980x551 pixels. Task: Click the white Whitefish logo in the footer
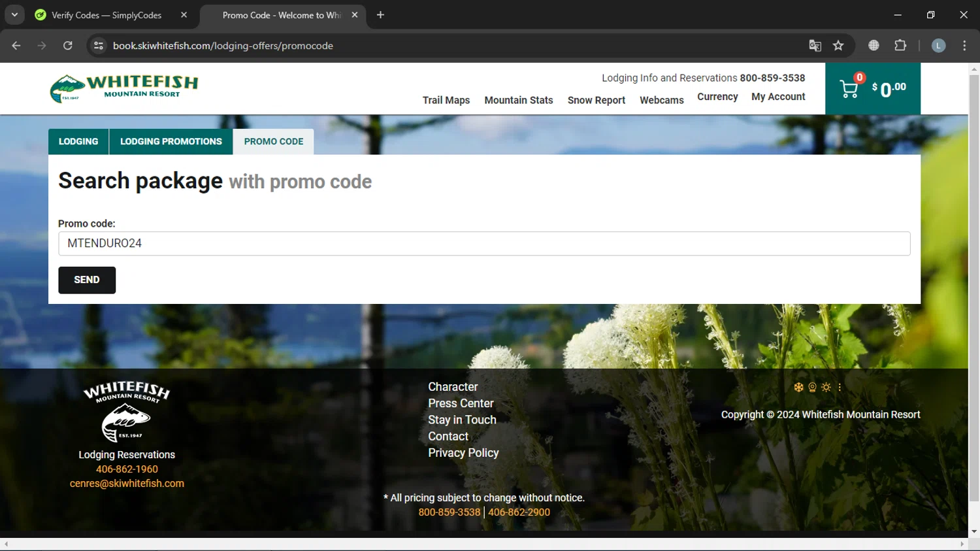[127, 412]
